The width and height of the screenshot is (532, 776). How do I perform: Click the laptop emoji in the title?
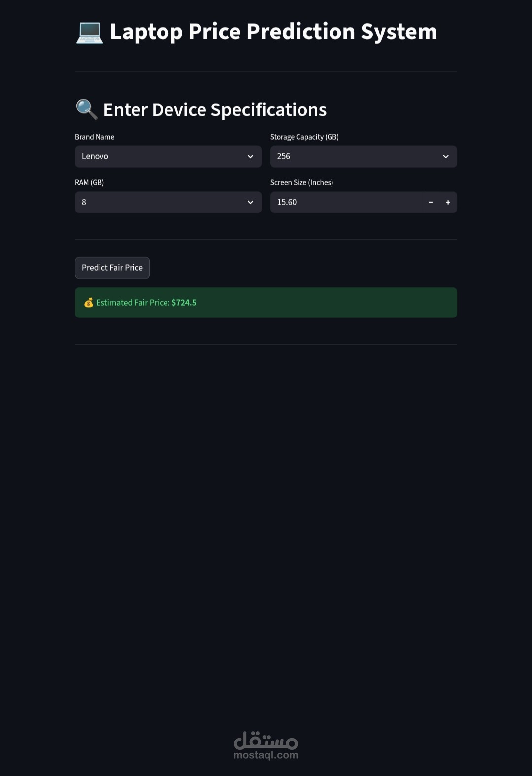[89, 33]
